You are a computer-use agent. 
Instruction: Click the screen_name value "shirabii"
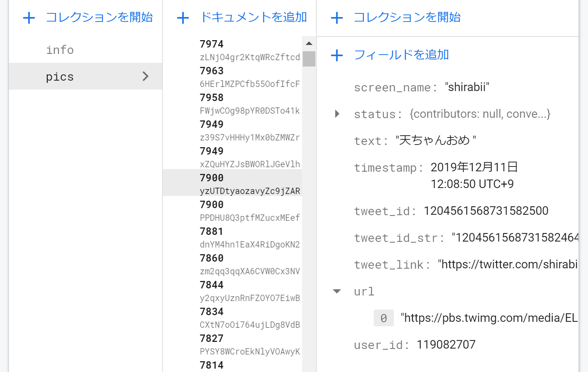click(x=467, y=87)
